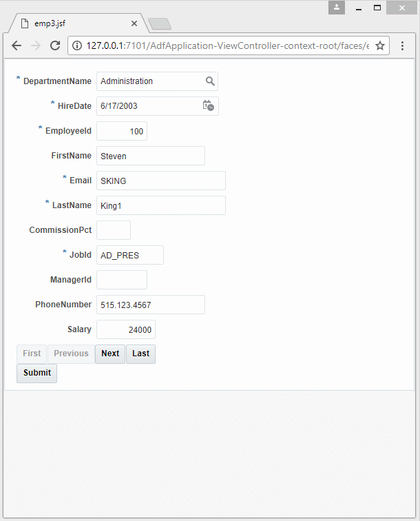Click the browser back arrow

17,45
